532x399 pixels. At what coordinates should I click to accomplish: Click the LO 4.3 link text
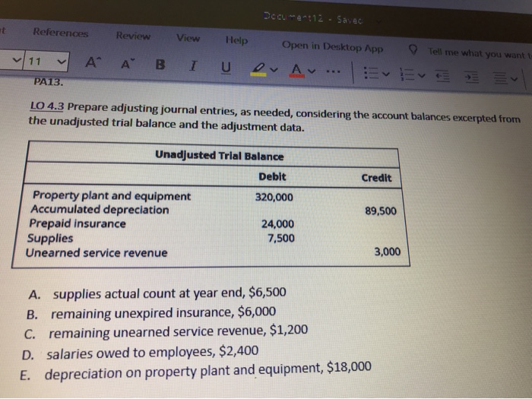(x=47, y=106)
